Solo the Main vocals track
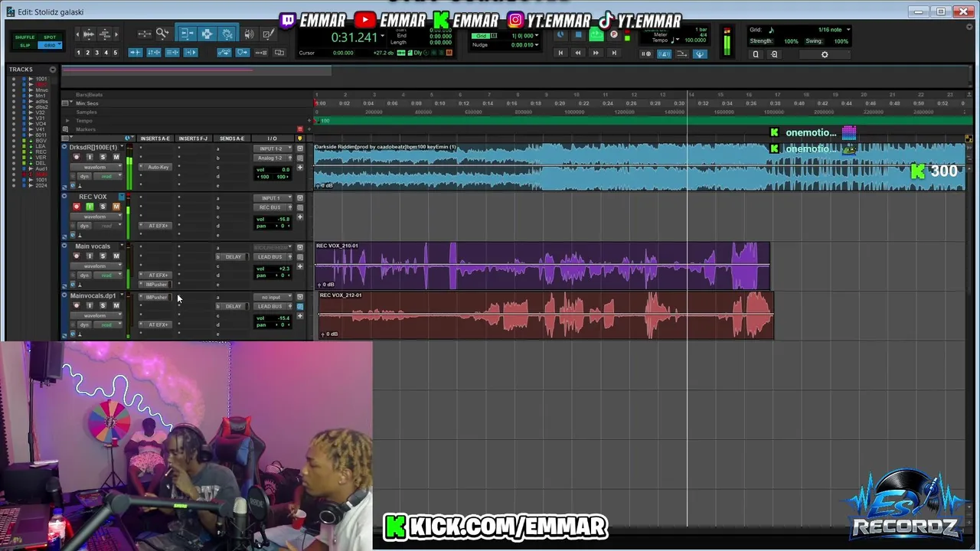 (103, 256)
